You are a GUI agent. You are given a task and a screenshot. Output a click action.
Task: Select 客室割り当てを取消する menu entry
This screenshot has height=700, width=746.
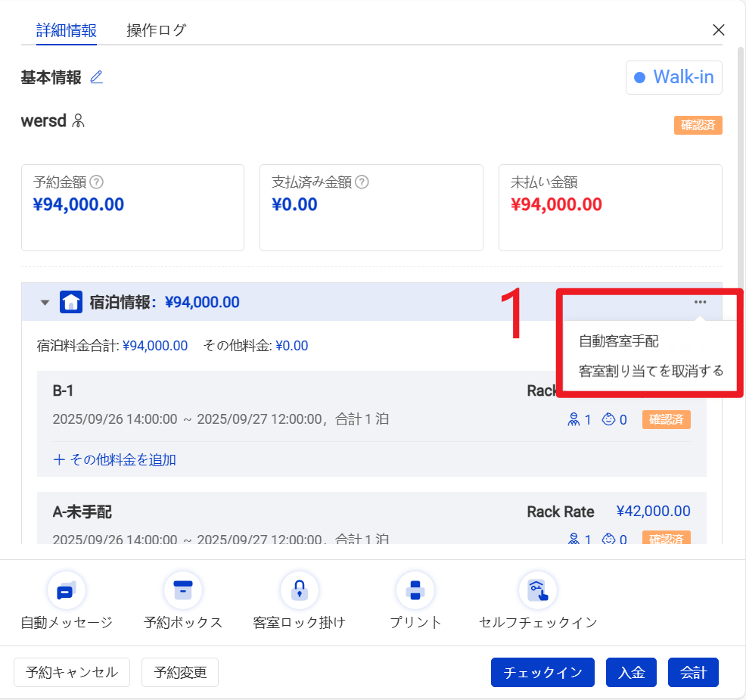click(x=651, y=371)
